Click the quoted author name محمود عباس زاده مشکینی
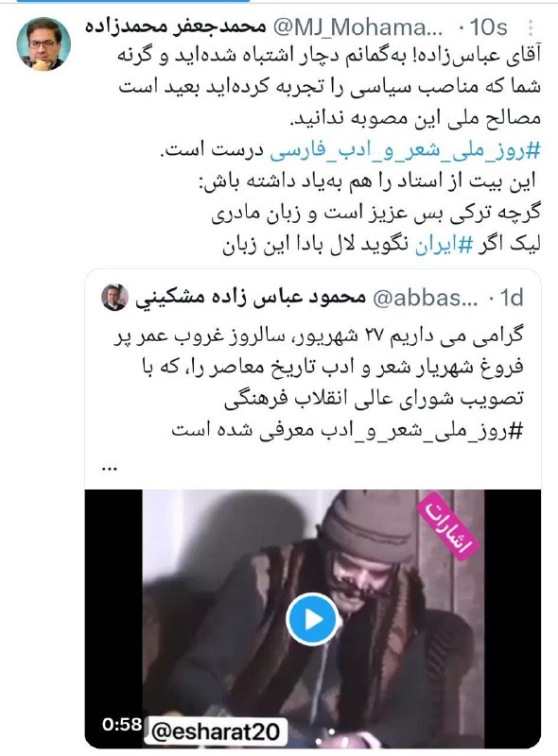This screenshot has width=558, height=756. [251, 298]
